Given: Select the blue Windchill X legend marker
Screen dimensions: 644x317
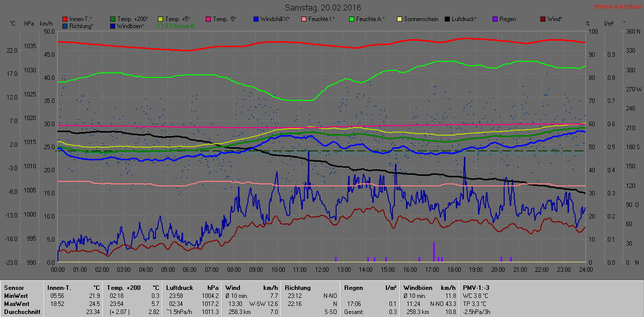Looking at the screenshot, I should coord(256,19).
